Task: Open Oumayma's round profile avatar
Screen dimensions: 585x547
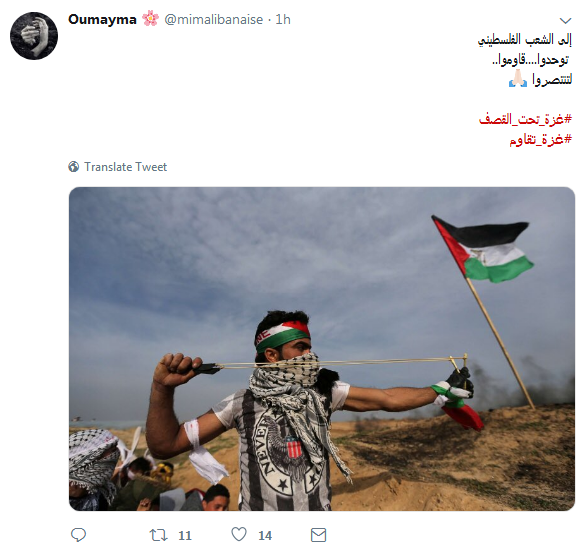Action: coord(34,35)
